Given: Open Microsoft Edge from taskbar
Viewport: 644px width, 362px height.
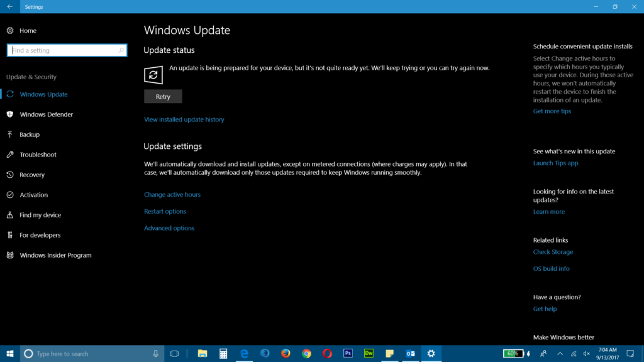Looking at the screenshot, I should (244, 353).
